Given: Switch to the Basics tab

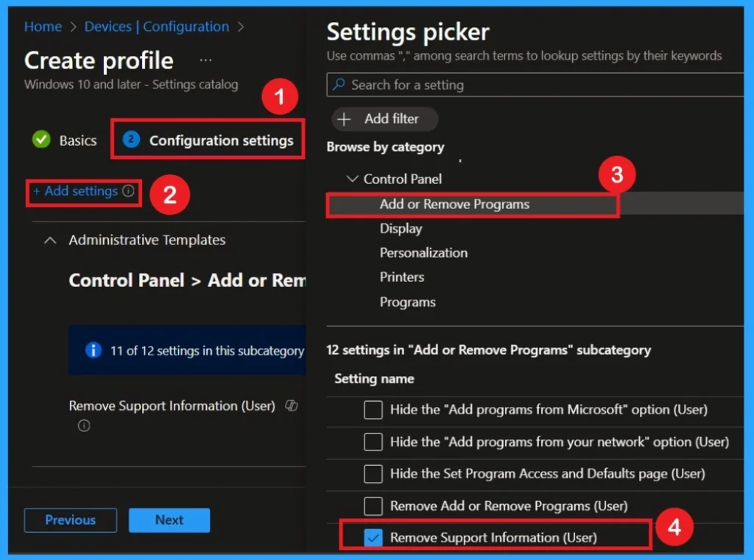Looking at the screenshot, I should tap(78, 140).
